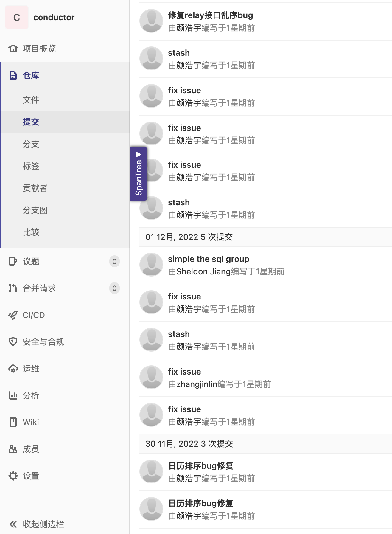
Task: Click the conductor project avatar
Action: [x=17, y=18]
